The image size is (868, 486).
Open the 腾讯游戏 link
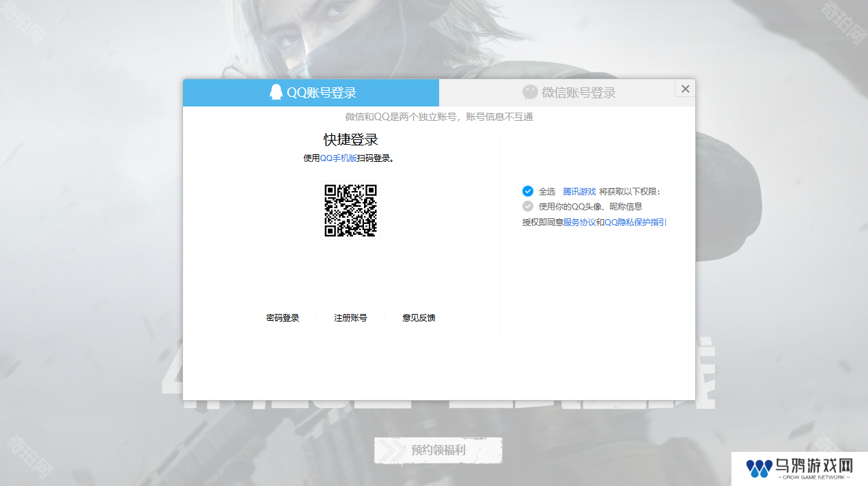[x=579, y=192]
